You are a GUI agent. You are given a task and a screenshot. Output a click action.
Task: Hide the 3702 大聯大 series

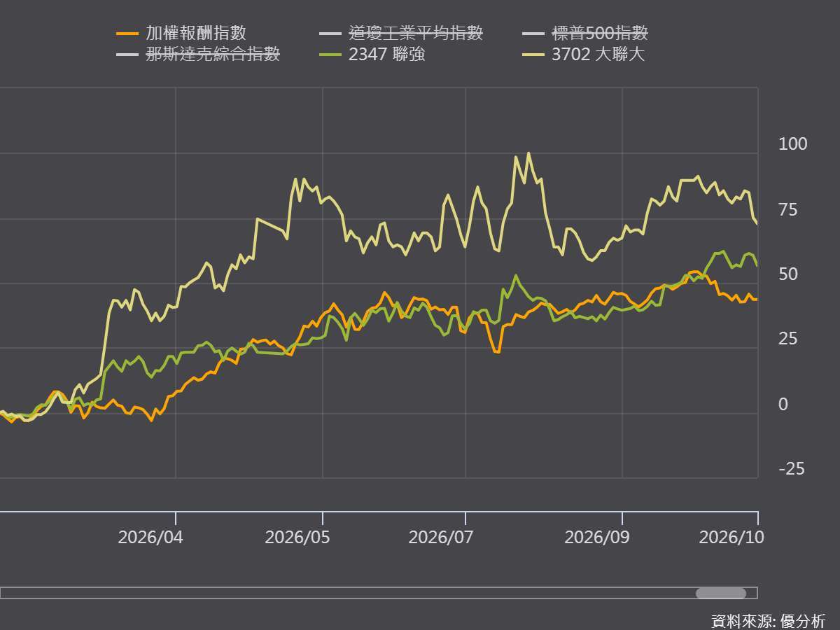pyautogui.click(x=584, y=54)
